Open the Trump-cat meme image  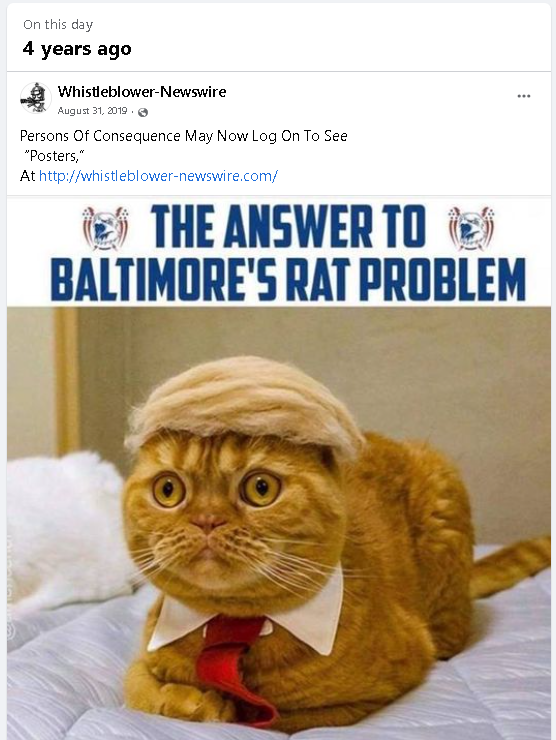pos(278,468)
